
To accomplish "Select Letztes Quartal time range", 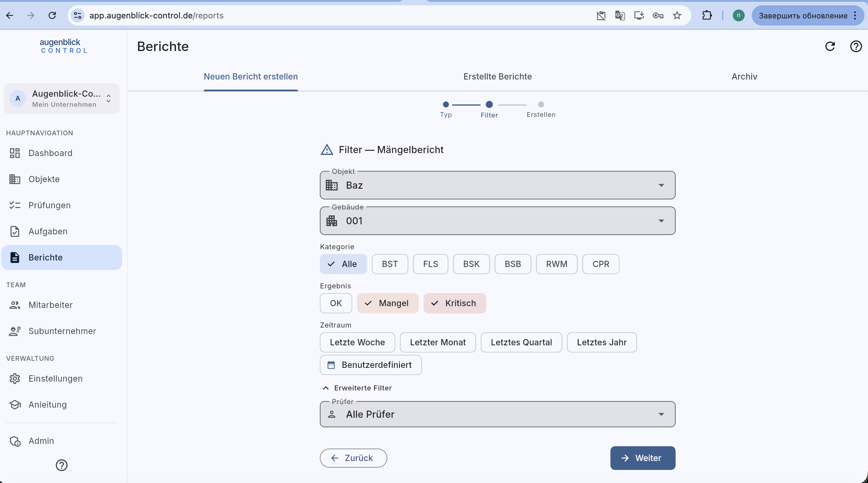I will (x=521, y=342).
